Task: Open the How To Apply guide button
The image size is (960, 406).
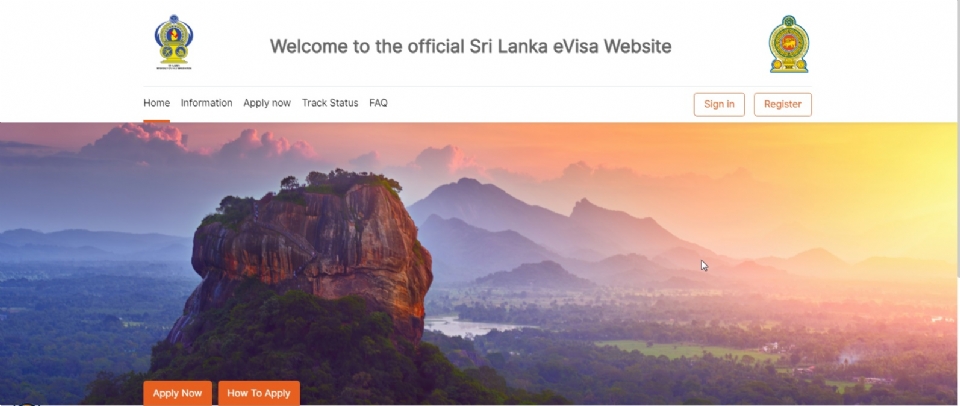Action: (x=259, y=393)
